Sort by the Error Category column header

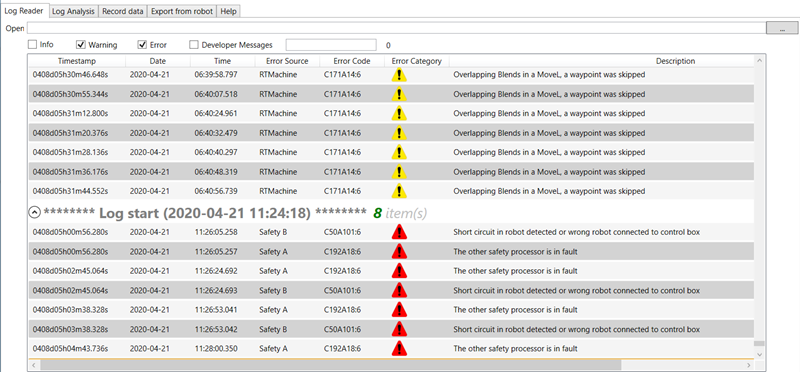coord(416,61)
